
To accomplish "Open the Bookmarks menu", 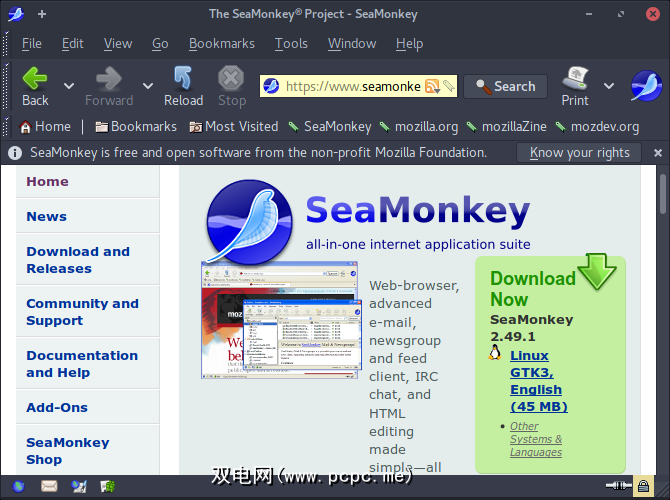I will (x=221, y=43).
